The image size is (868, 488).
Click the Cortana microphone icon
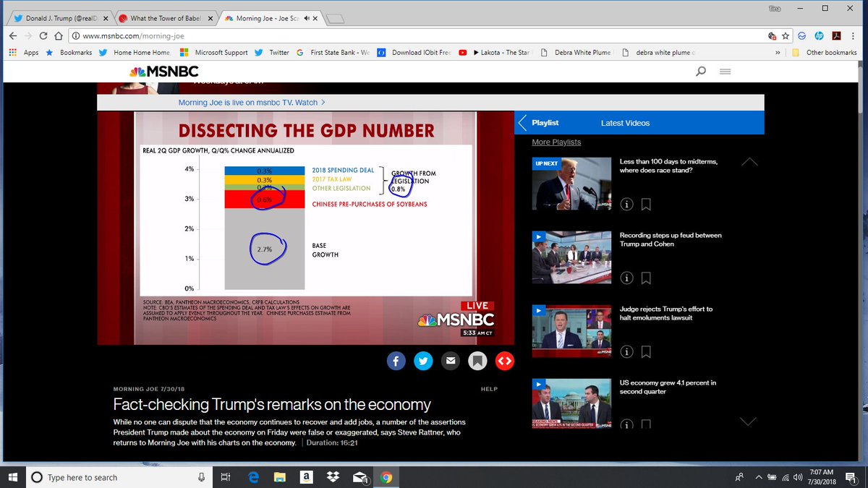coord(202,477)
